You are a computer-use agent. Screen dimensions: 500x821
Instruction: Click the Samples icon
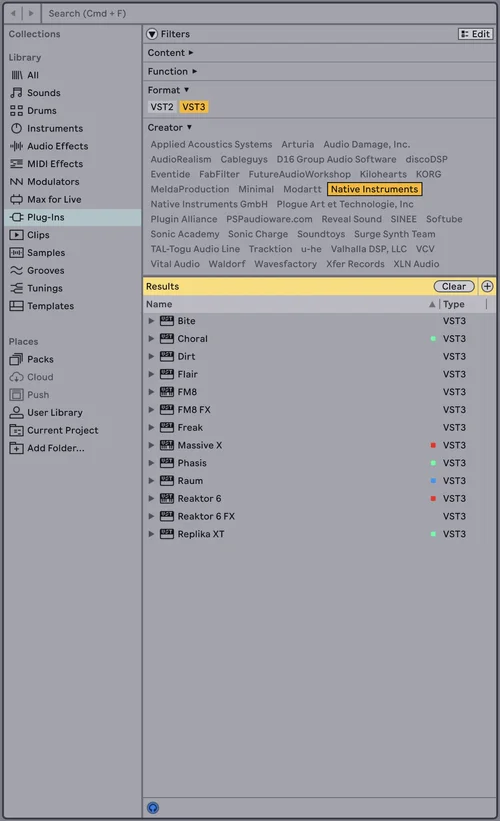pyautogui.click(x=17, y=253)
